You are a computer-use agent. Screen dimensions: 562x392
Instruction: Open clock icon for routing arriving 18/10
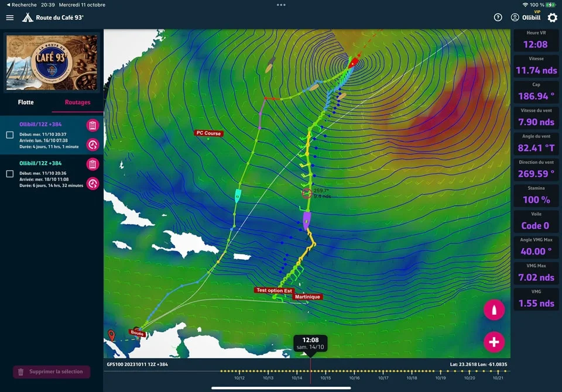(92, 184)
